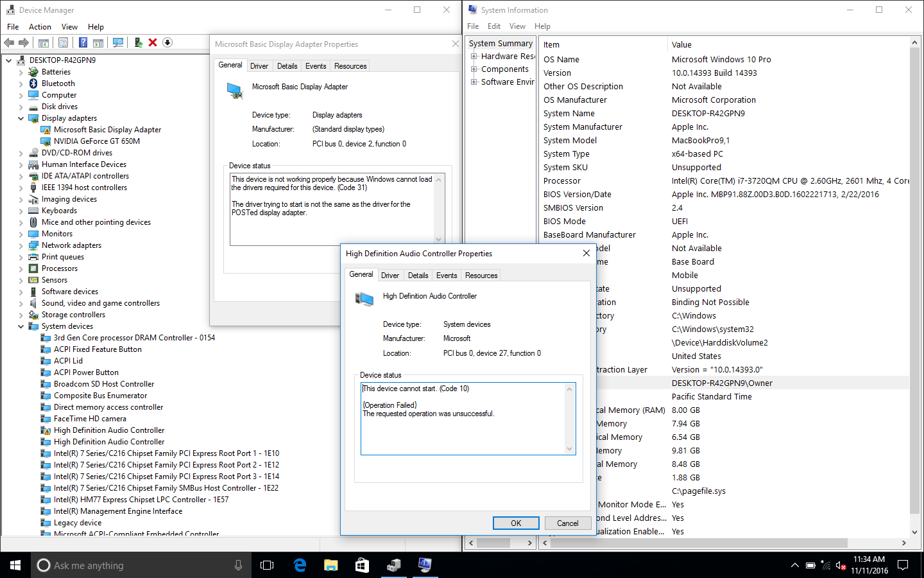The width and height of the screenshot is (924, 578).
Task: Click the Monitors category icon
Action: click(33, 234)
